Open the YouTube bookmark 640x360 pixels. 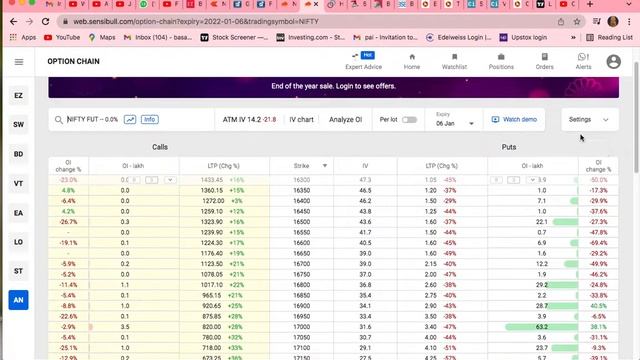[62, 37]
